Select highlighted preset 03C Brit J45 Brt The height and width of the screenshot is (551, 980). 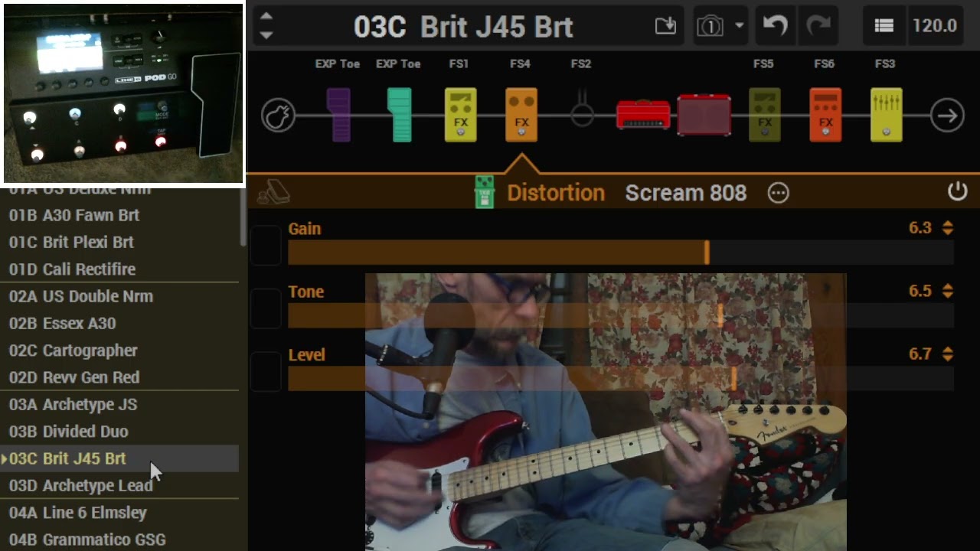119,458
